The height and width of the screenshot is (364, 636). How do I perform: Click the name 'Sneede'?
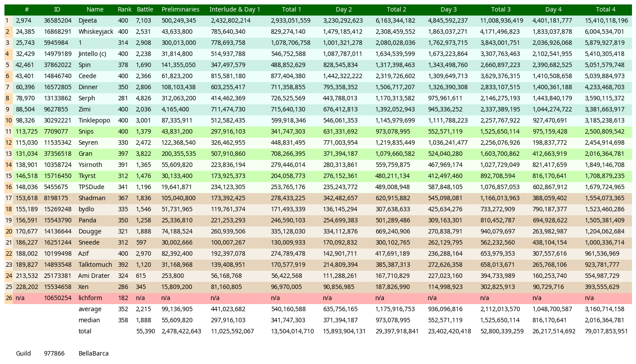point(89,242)
